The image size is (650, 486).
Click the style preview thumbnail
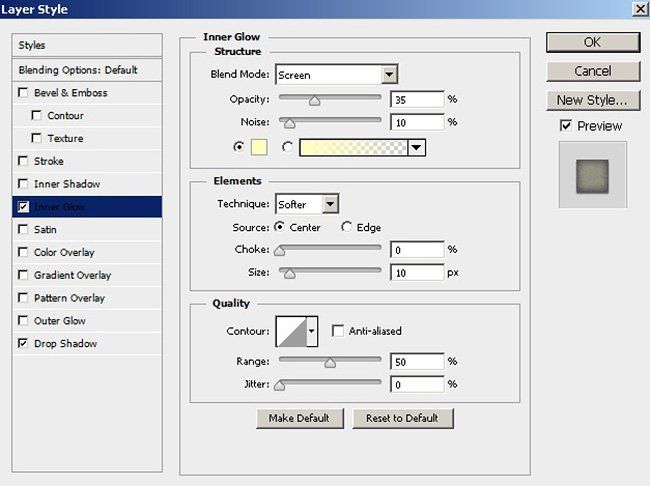tap(592, 175)
